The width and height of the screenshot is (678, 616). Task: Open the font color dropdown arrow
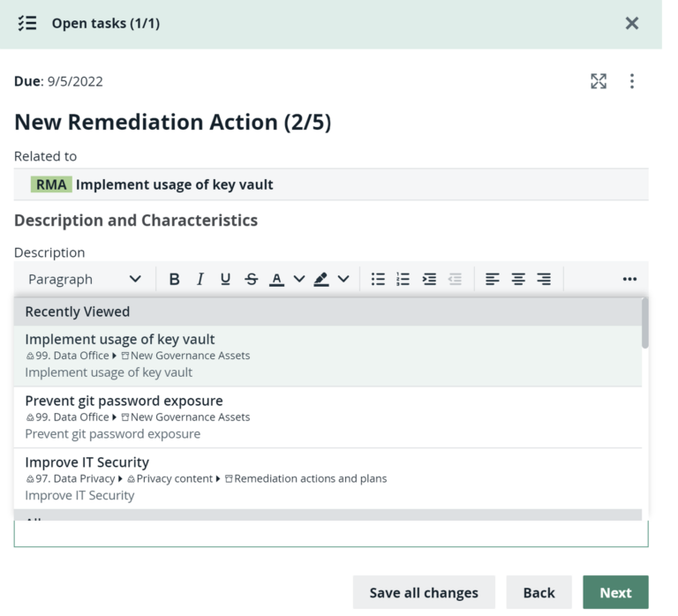pos(298,279)
